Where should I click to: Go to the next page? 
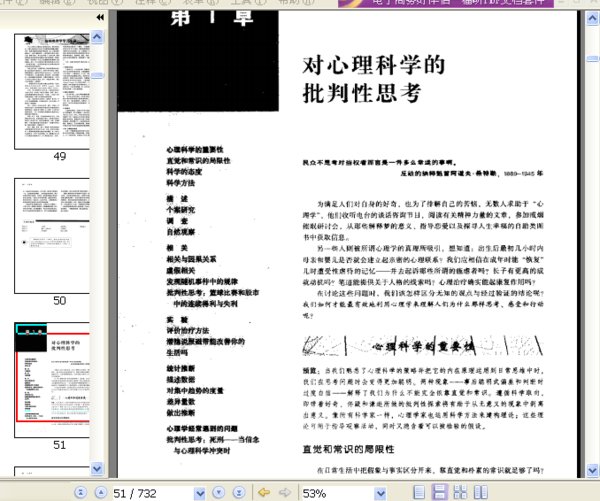coord(218,492)
